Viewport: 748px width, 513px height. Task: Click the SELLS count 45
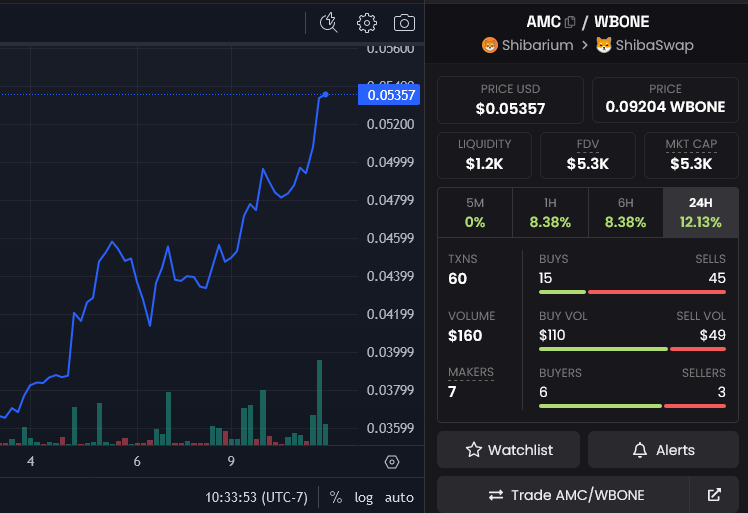coord(717,278)
